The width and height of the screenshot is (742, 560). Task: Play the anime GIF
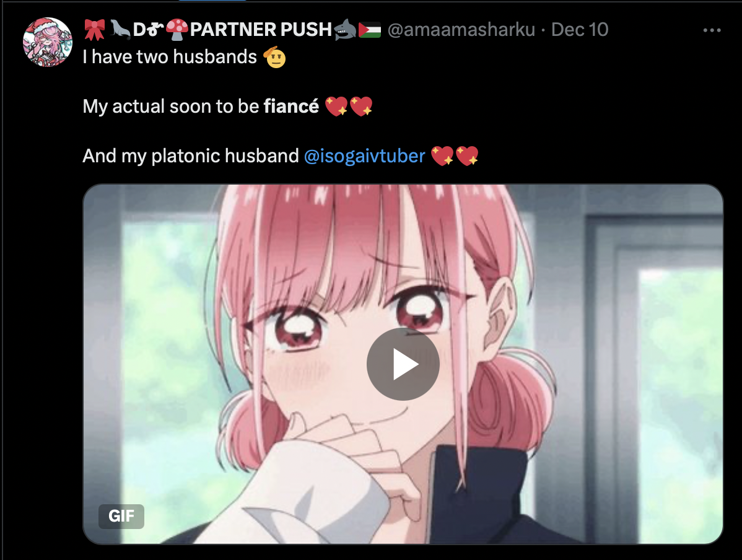[x=403, y=364]
